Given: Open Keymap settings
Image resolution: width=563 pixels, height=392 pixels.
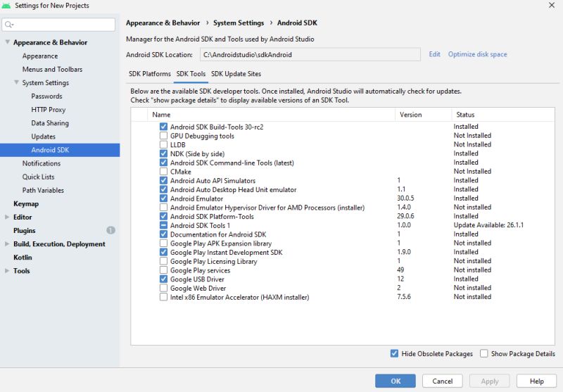Looking at the screenshot, I should (x=26, y=203).
